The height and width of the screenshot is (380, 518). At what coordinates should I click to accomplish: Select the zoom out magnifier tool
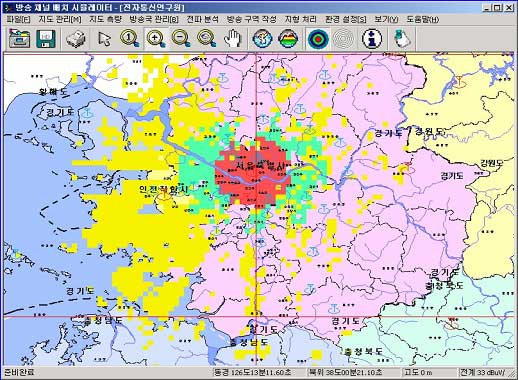[x=181, y=39]
